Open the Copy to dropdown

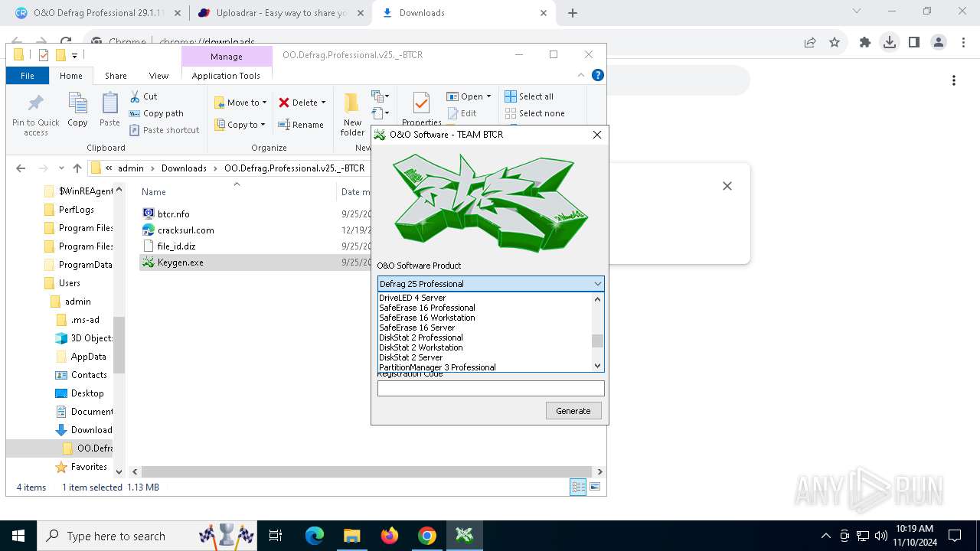(x=240, y=125)
